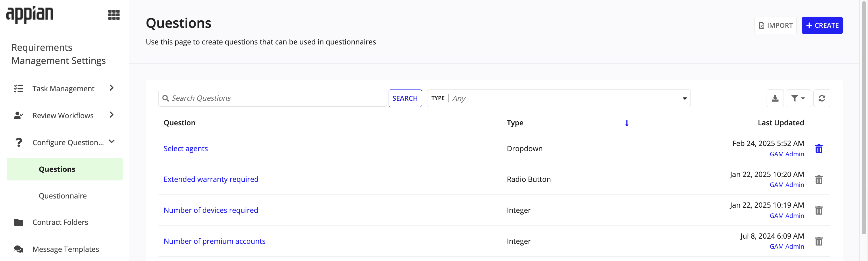Sort by the Question column header

pos(179,123)
